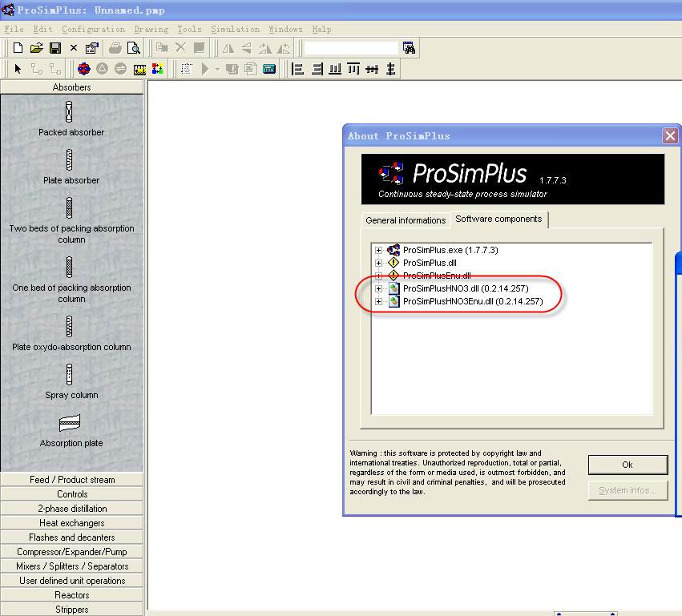Viewport: 682px width, 616px height.
Task: Align objects right
Action: click(x=317, y=69)
